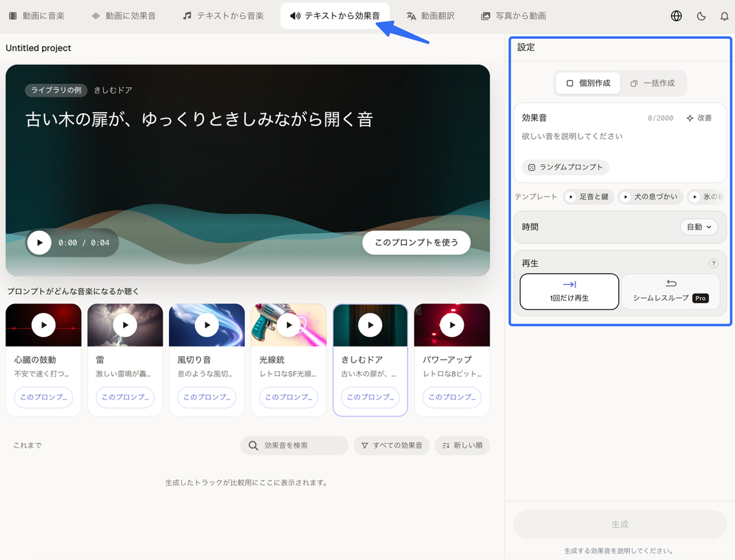The height and width of the screenshot is (560, 735).
Task: Play the 足音と鍵 template preview
Action: point(571,197)
